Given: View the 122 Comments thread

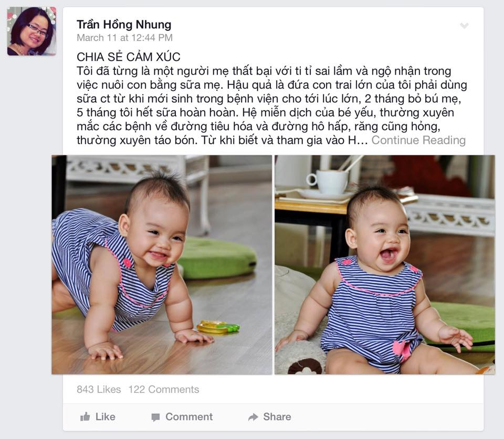Looking at the screenshot, I should click(x=164, y=389).
